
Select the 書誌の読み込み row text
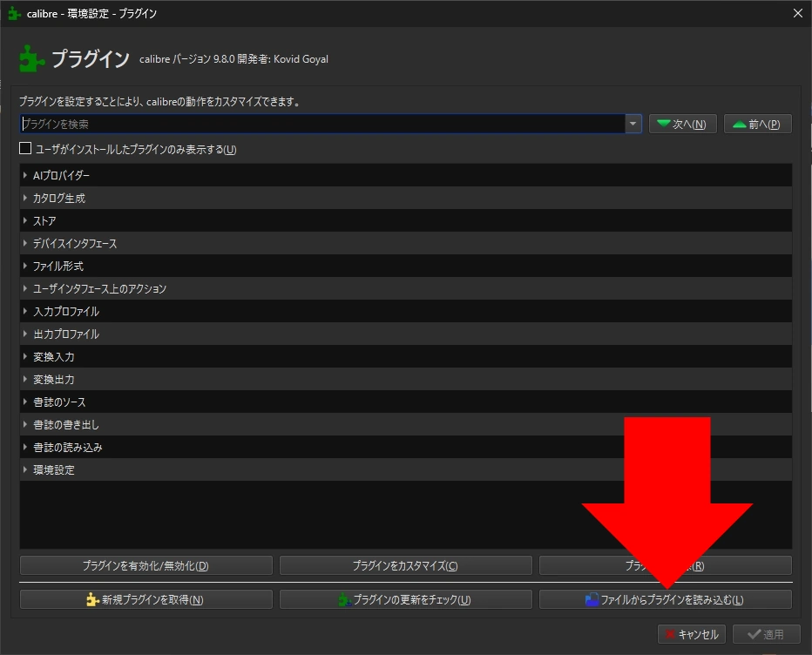point(68,448)
